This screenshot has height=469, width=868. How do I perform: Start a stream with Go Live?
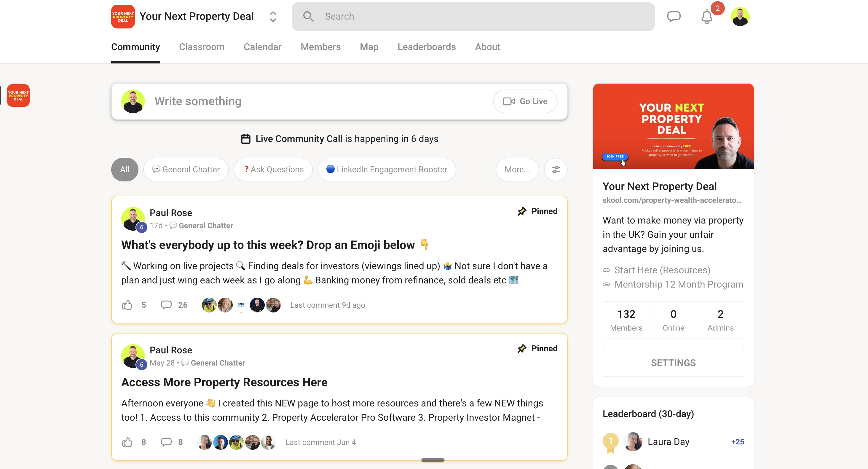(x=525, y=101)
